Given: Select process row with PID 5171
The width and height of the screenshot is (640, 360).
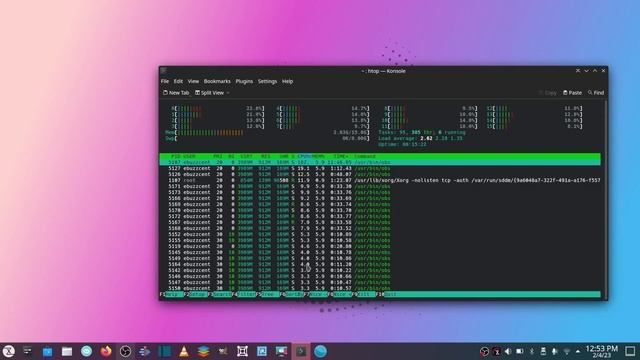Looking at the screenshot, I should click(380, 186).
